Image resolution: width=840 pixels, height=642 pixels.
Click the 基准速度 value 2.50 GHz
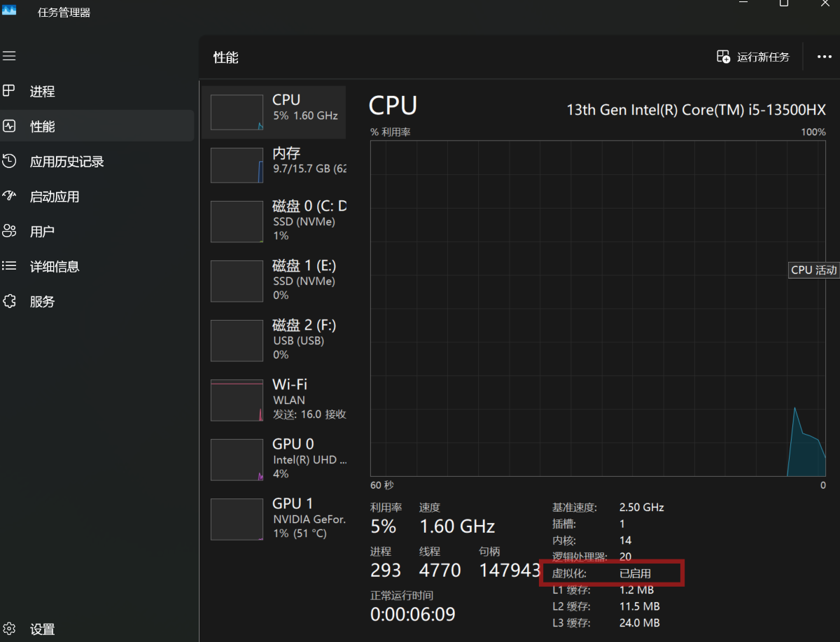click(642, 507)
